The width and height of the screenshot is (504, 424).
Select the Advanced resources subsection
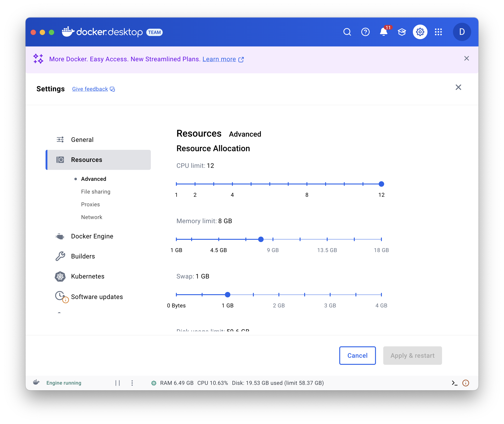click(94, 179)
